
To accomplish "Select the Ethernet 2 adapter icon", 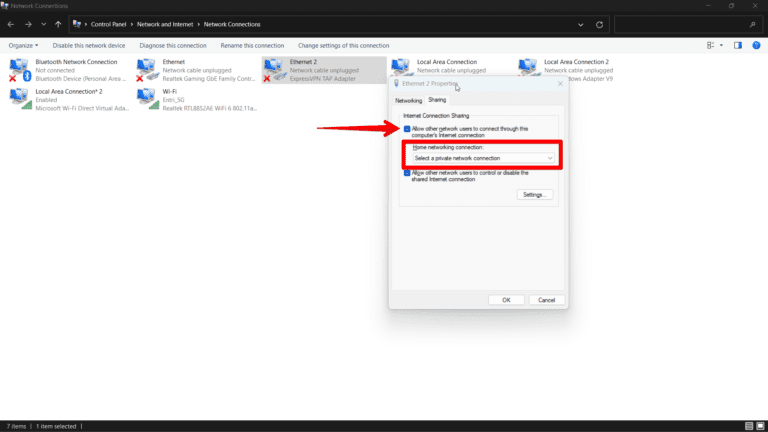I will coord(275,70).
